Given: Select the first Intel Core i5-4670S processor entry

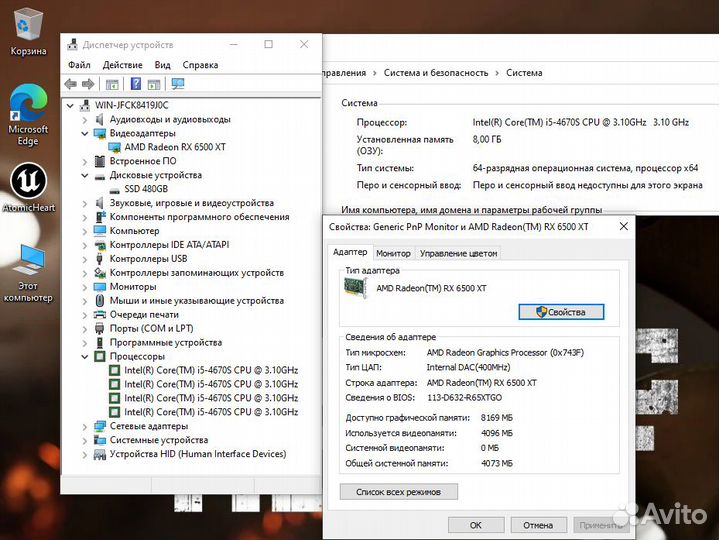Looking at the screenshot, I should pyautogui.click(x=211, y=370).
